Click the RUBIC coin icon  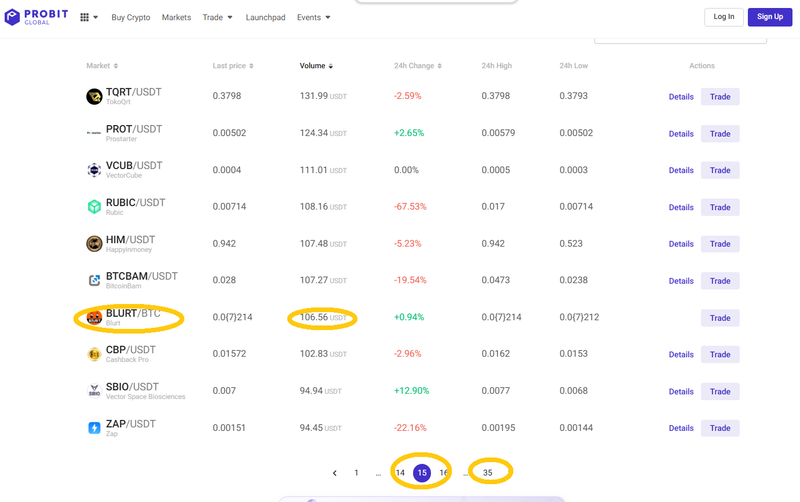pyautogui.click(x=94, y=207)
